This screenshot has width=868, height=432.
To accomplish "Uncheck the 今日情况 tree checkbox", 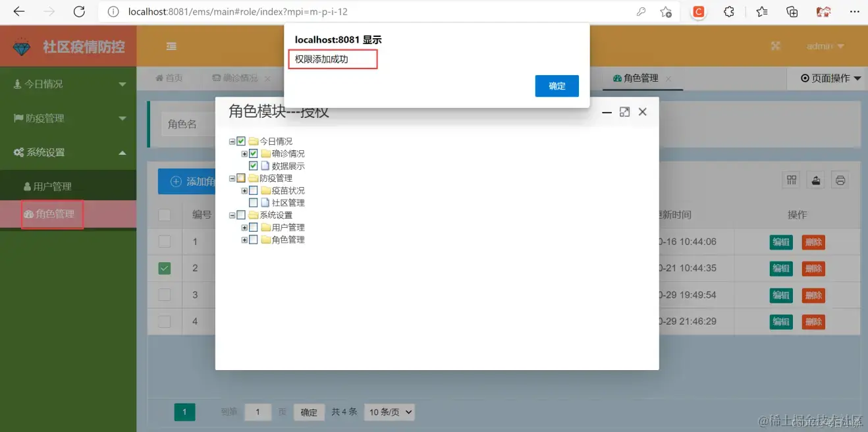I will click(241, 142).
